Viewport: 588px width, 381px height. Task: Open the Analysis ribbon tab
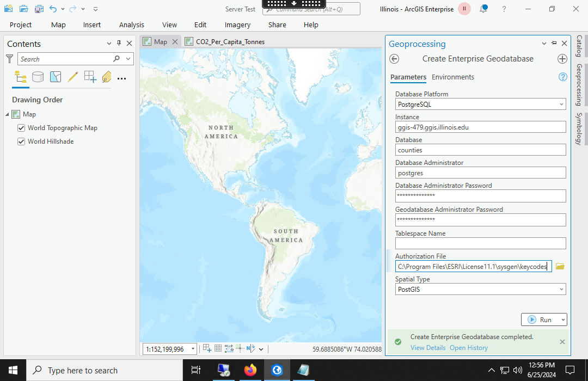pos(132,24)
